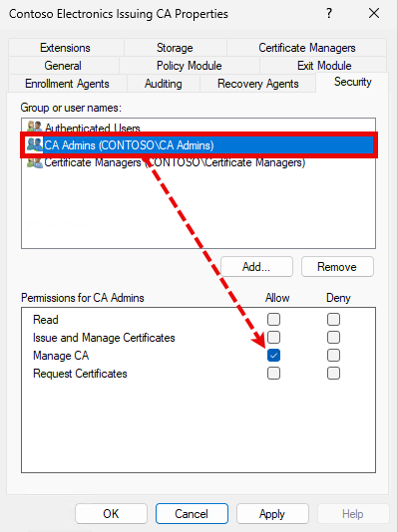This screenshot has width=398, height=532.
Task: Click the Manage CA permission label
Action: pos(61,356)
